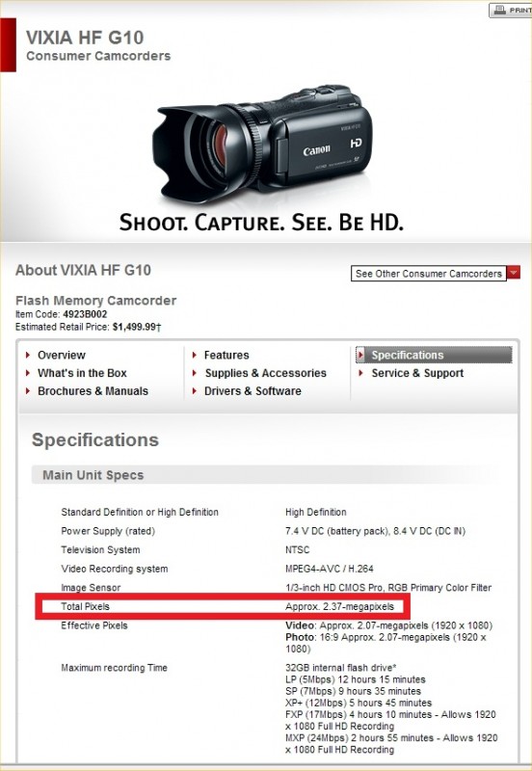Click the red dropdown arrow button
This screenshot has width=532, height=771.
pyautogui.click(x=514, y=273)
